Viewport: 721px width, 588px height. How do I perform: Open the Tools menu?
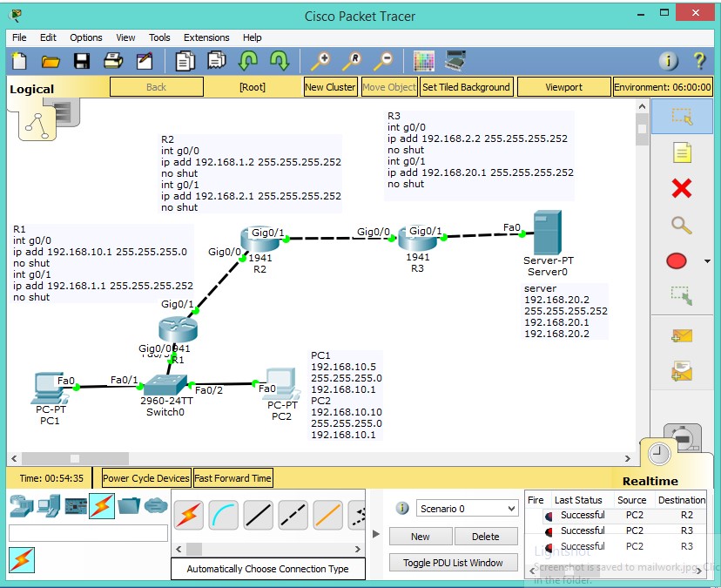point(158,37)
